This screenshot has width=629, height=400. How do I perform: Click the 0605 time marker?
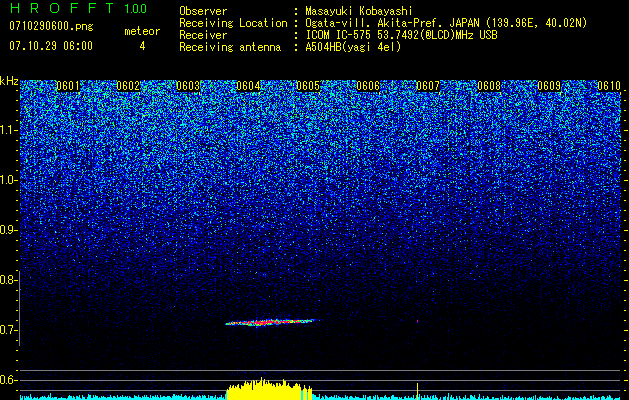click(308, 86)
